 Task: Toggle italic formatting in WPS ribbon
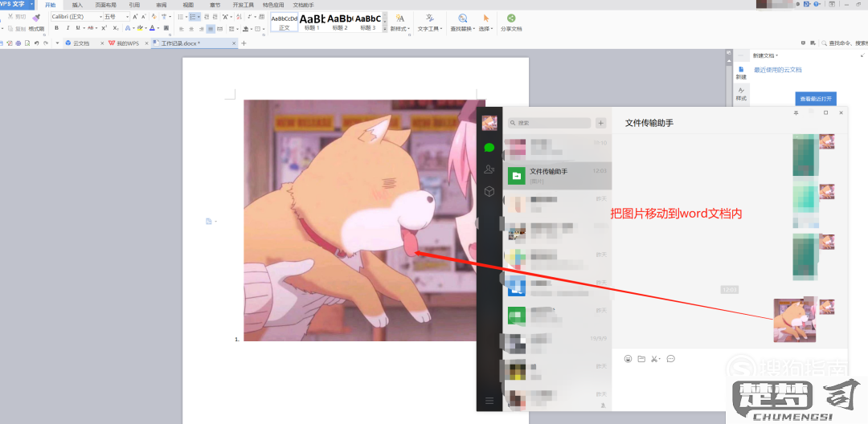pos(68,28)
